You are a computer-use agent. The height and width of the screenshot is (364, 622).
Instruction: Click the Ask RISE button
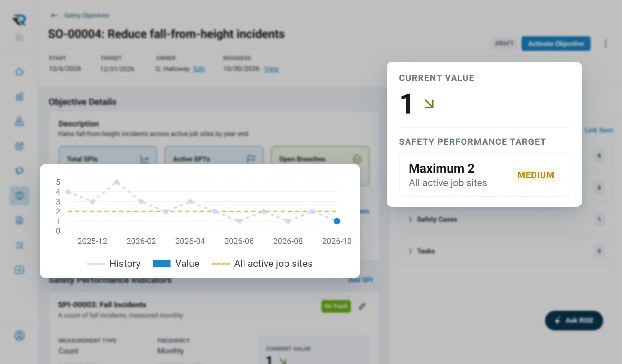coord(574,320)
